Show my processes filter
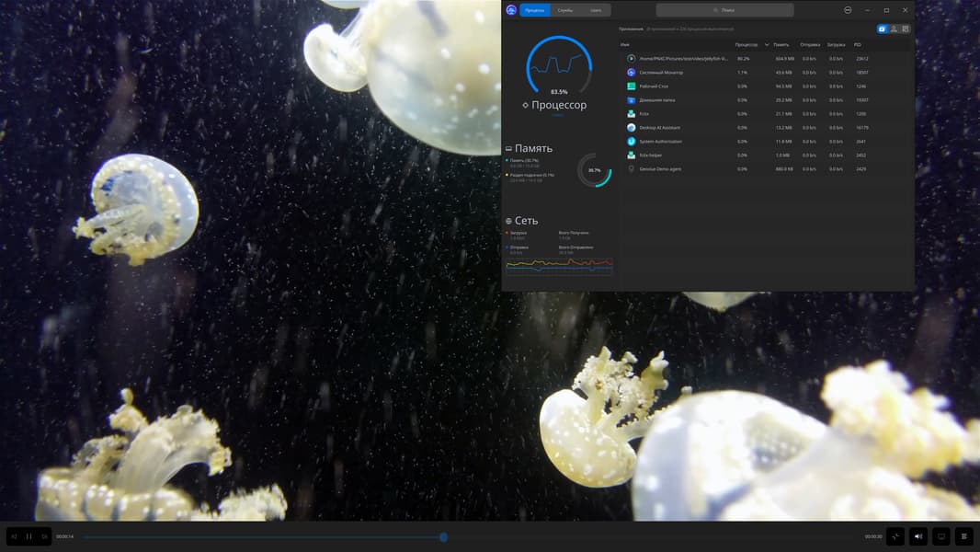This screenshot has height=552, width=980. point(894,29)
